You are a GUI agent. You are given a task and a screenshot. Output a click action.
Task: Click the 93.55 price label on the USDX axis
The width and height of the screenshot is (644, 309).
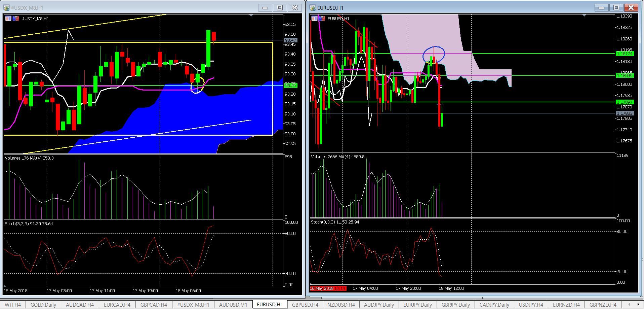point(290,25)
